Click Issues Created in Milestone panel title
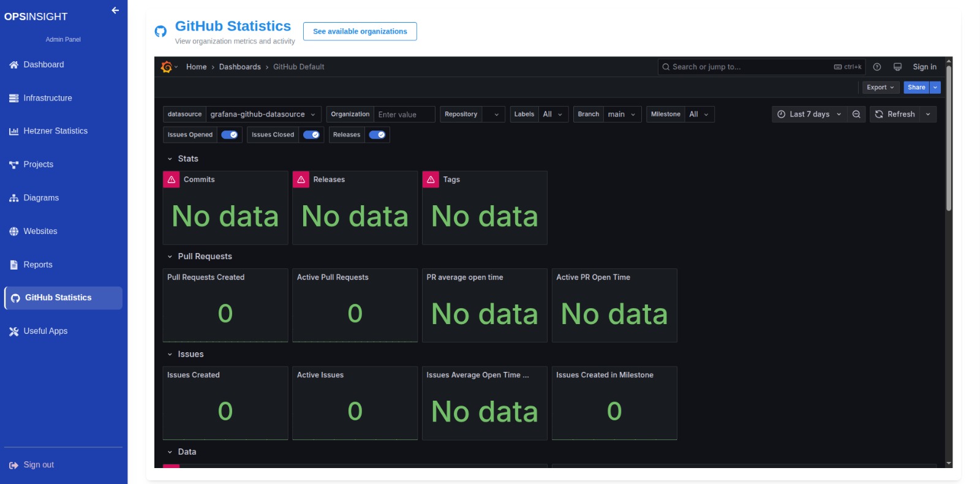This screenshot has height=484, width=980. coord(605,375)
